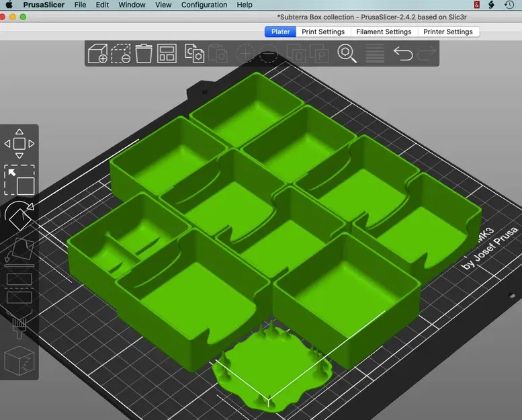The width and height of the screenshot is (522, 420).
Task: Undo the last action with the arrow icon
Action: point(403,54)
